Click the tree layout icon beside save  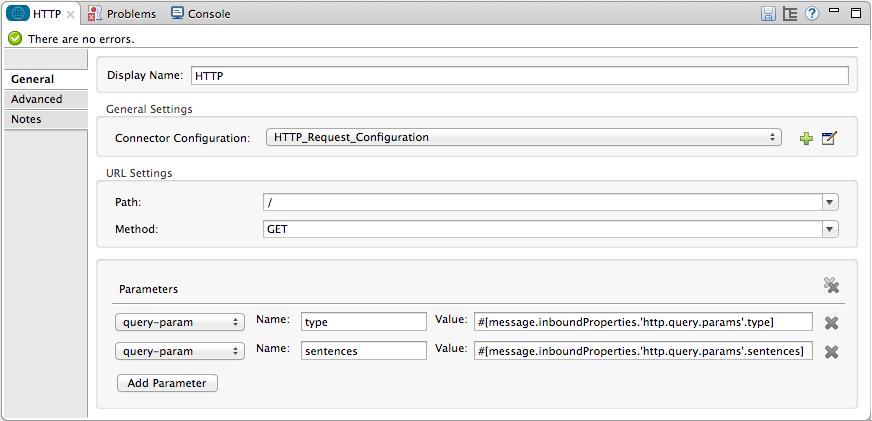(x=790, y=14)
